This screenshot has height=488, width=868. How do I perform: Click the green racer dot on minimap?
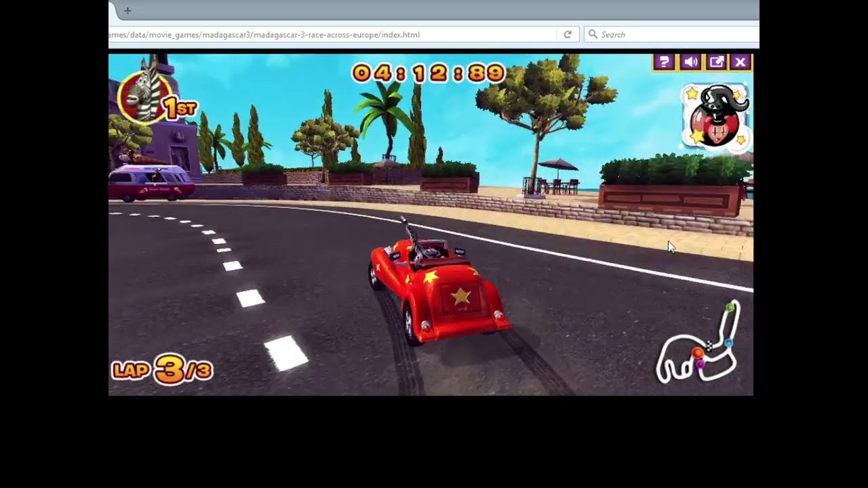pyautogui.click(x=730, y=308)
